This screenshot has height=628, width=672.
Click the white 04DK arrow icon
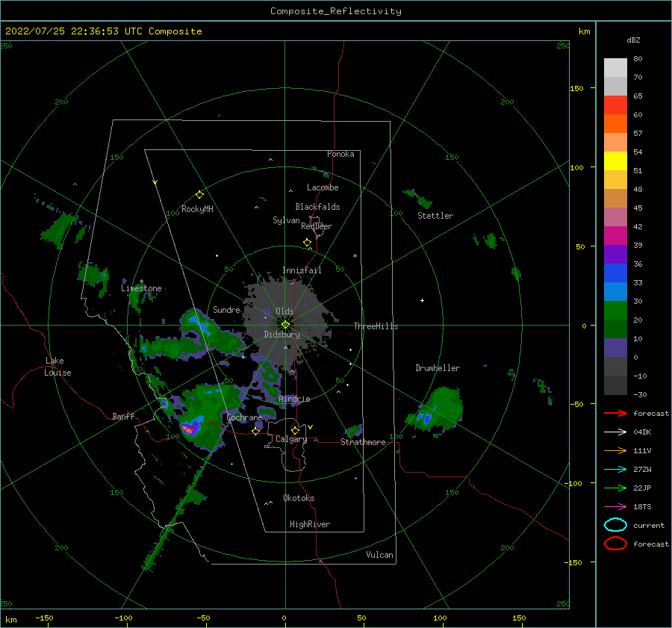(615, 432)
